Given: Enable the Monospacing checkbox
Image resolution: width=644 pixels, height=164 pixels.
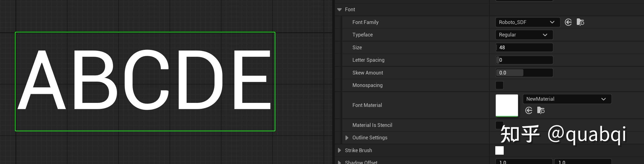Looking at the screenshot, I should click(499, 85).
